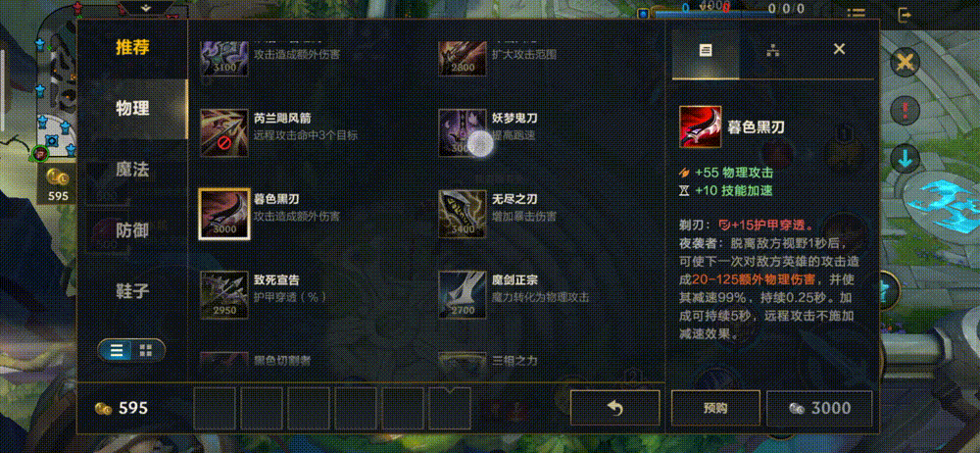
Task: Buy the item for 3000 gold
Action: [x=819, y=409]
